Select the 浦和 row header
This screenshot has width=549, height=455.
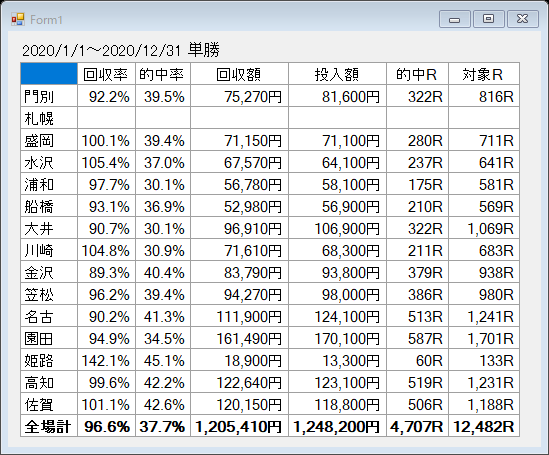(49, 184)
